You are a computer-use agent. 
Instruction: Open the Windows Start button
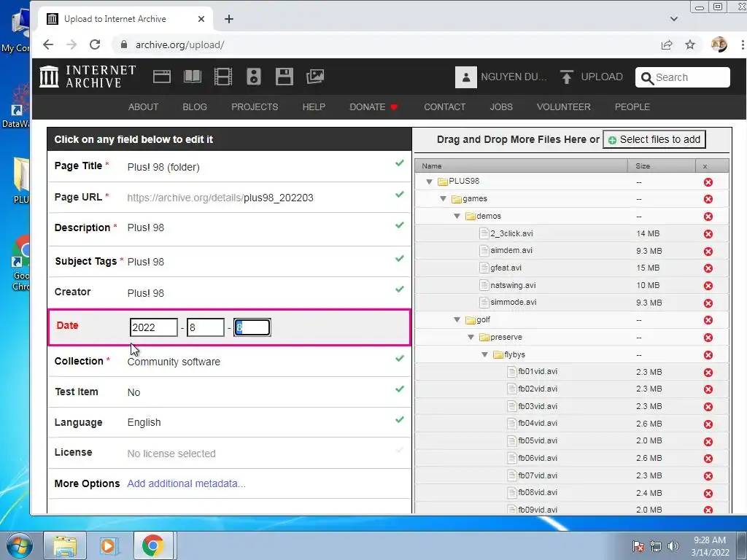(x=18, y=545)
